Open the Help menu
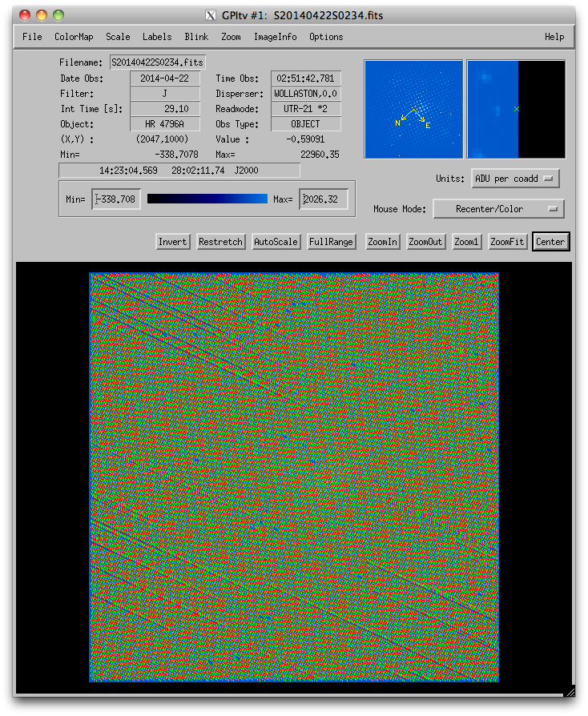The height and width of the screenshot is (716, 588). (554, 37)
